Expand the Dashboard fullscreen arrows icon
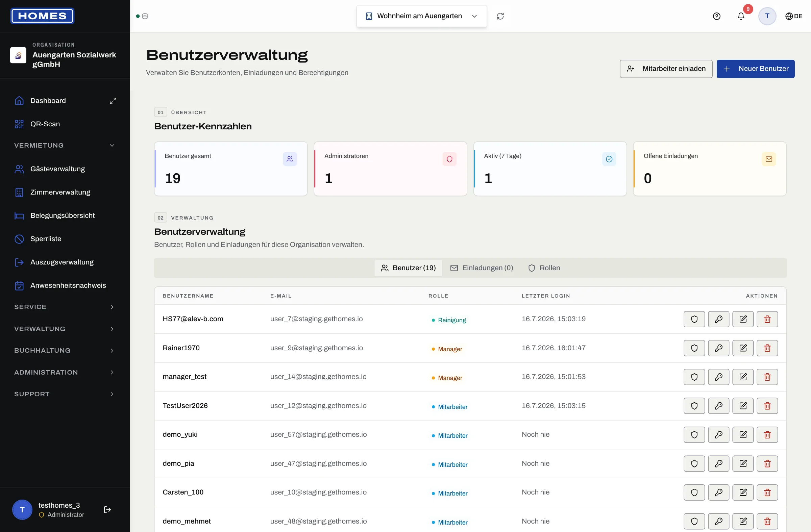 113,101
